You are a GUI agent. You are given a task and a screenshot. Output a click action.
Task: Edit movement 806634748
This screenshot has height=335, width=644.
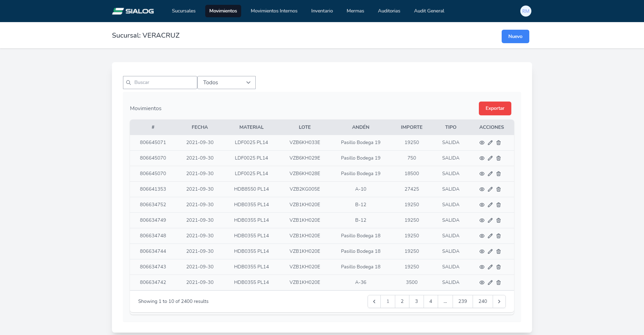coord(490,236)
